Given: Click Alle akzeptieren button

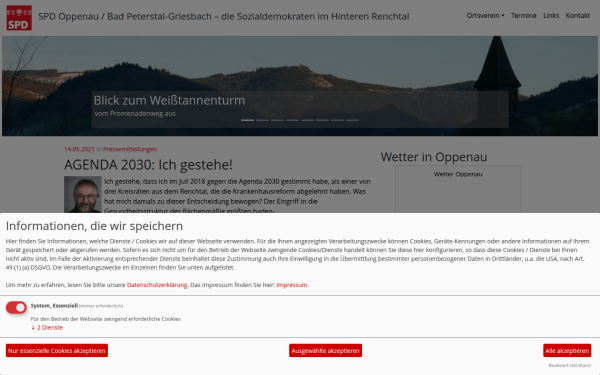Looking at the screenshot, I should [x=567, y=351].
